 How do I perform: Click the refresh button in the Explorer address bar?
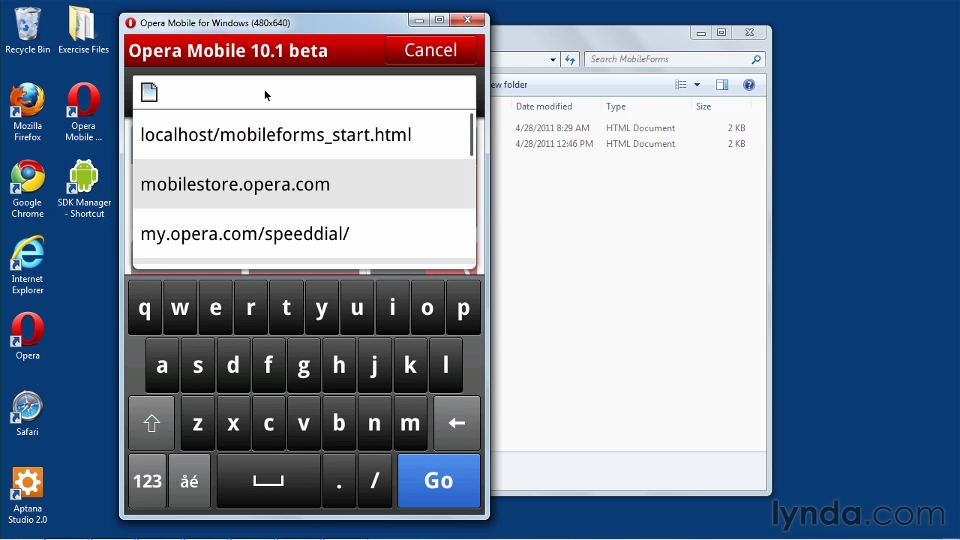[x=570, y=59]
